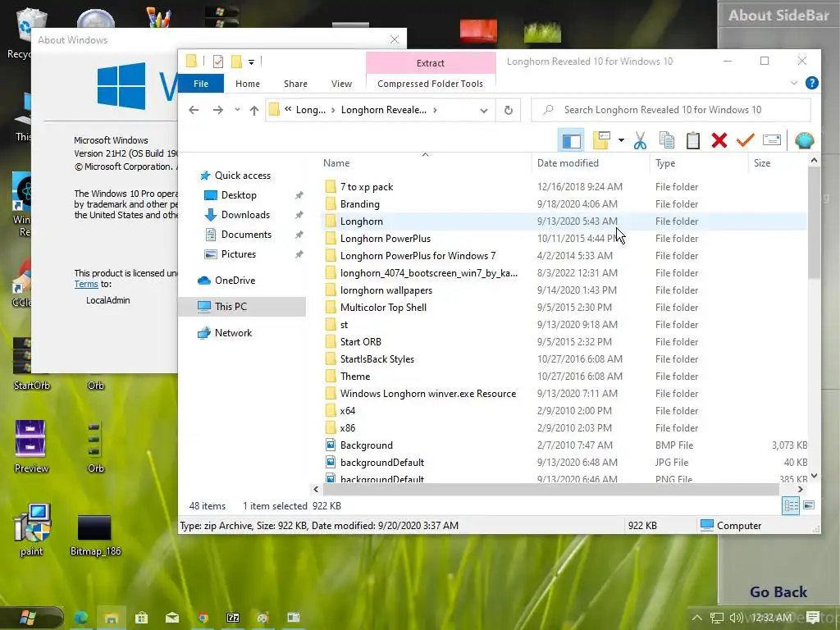Open folder options toolbar icon

click(x=601, y=140)
